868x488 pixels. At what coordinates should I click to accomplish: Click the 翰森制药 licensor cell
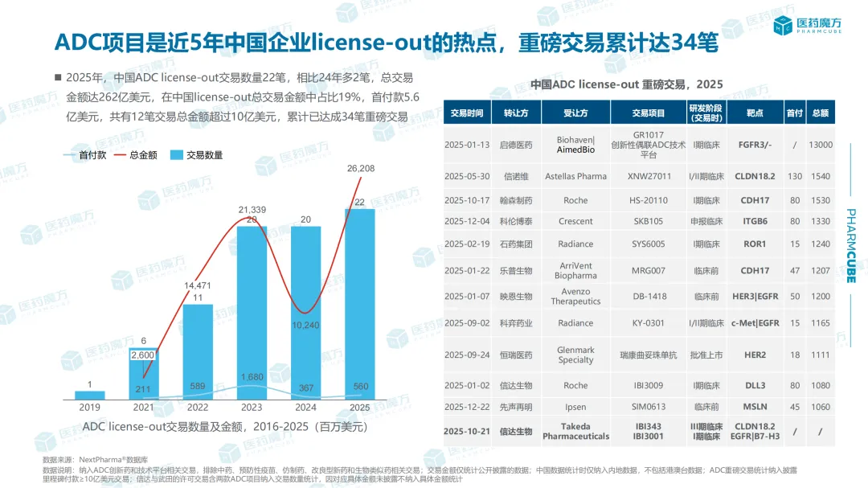pyautogui.click(x=516, y=200)
